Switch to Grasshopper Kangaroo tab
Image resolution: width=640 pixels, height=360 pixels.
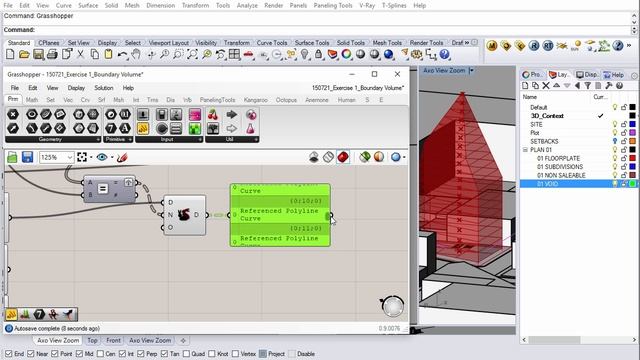(x=256, y=100)
